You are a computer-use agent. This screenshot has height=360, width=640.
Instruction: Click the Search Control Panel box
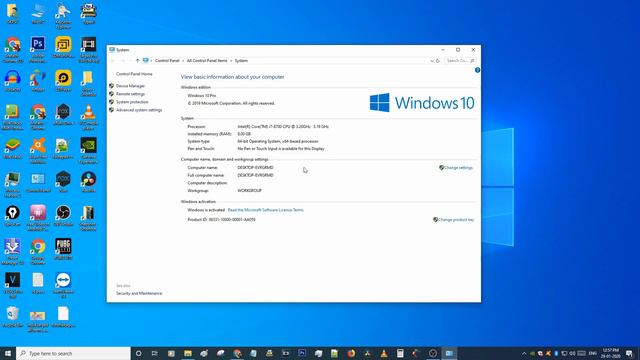pyautogui.click(x=460, y=61)
